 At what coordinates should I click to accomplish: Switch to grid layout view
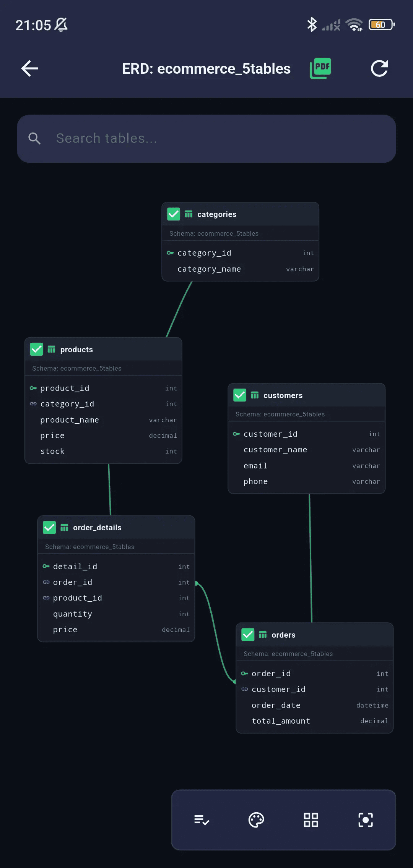point(311,820)
